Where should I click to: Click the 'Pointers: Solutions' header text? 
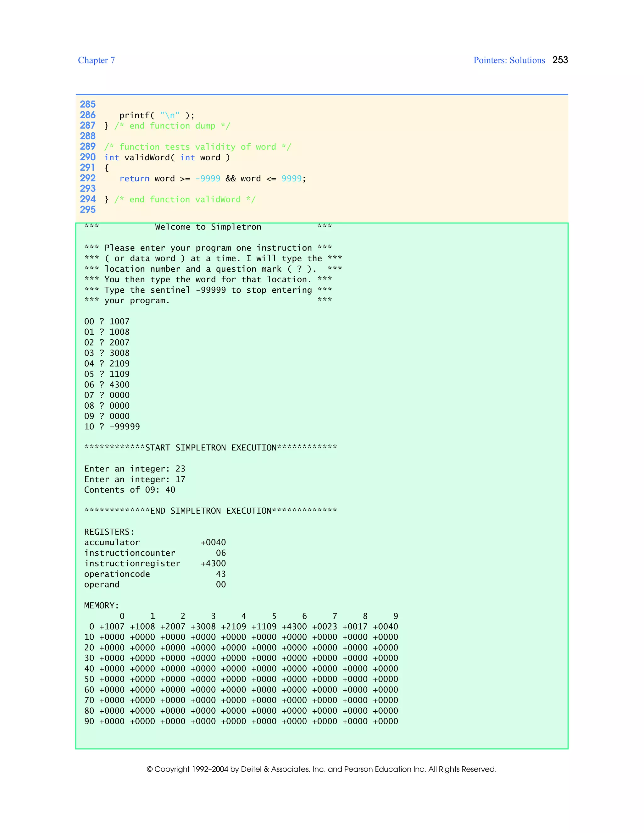click(509, 60)
